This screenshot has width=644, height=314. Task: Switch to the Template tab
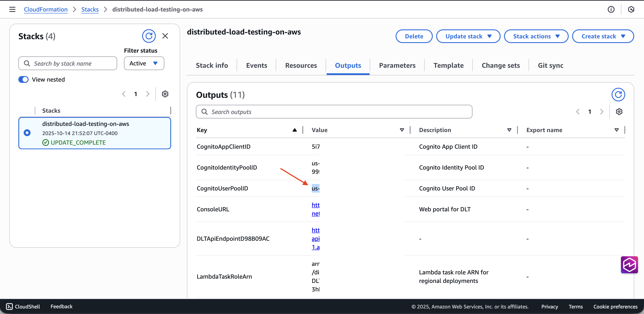click(x=448, y=65)
